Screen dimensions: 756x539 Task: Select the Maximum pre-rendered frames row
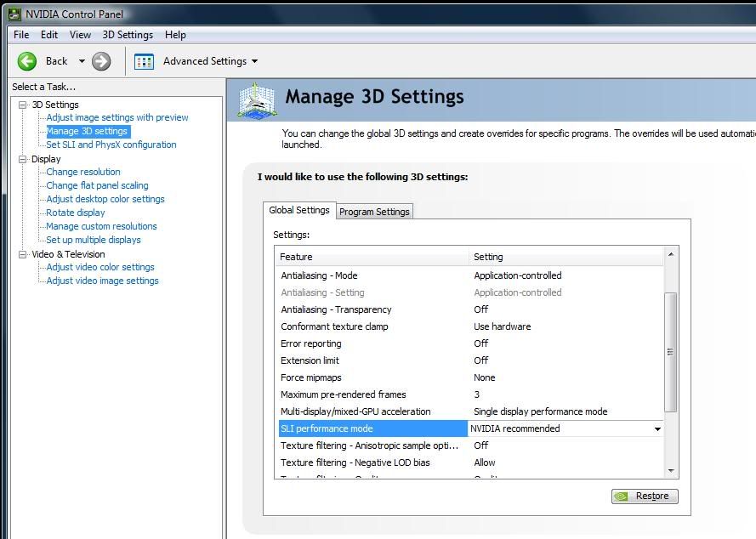471,394
